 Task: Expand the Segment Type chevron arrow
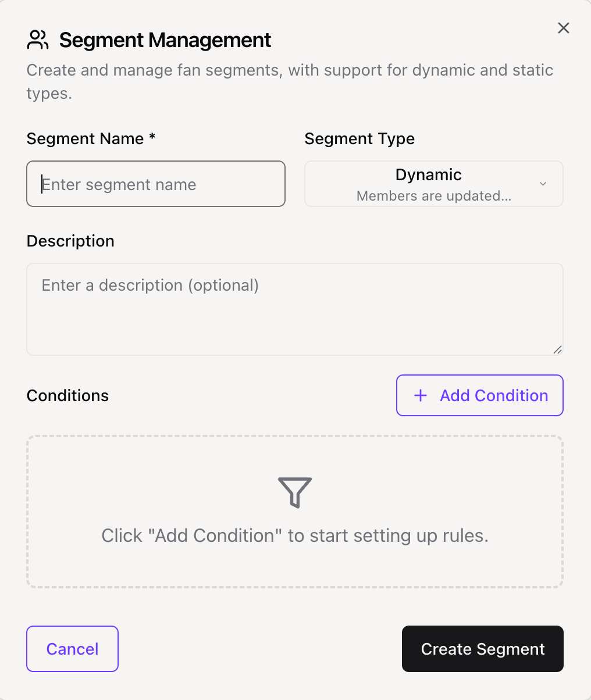(x=543, y=184)
